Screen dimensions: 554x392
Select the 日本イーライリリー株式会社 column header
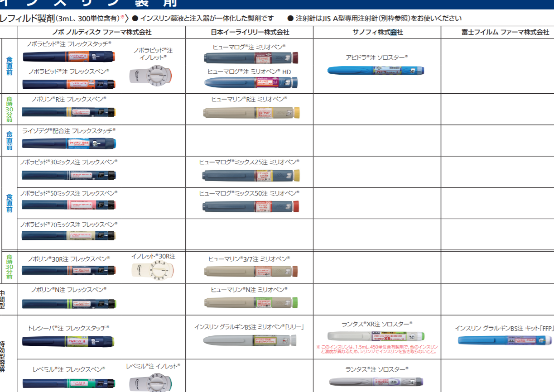coord(250,32)
